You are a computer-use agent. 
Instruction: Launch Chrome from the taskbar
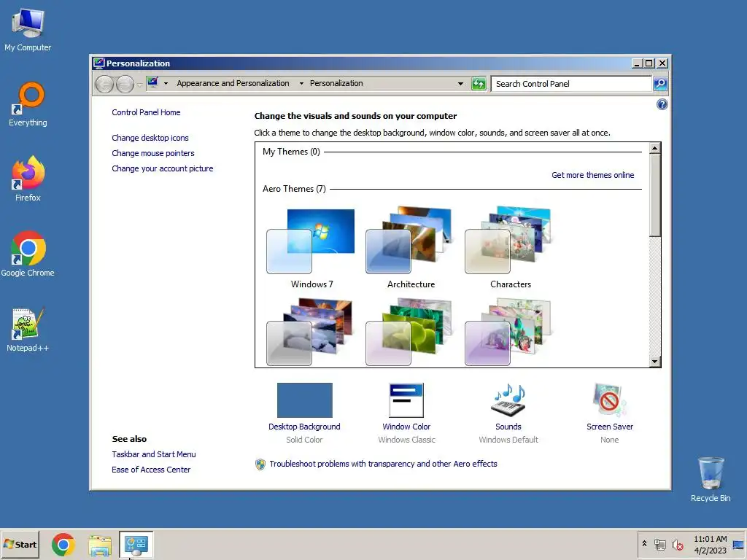tap(63, 545)
